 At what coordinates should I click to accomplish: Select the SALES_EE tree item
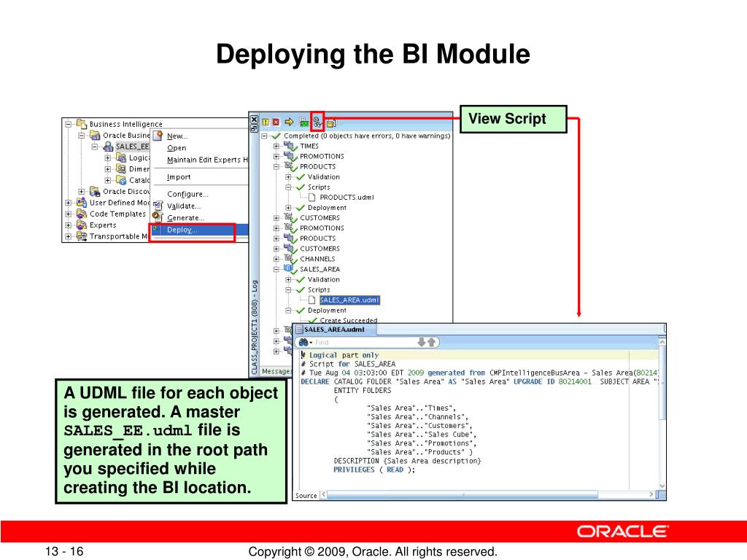tap(133, 146)
